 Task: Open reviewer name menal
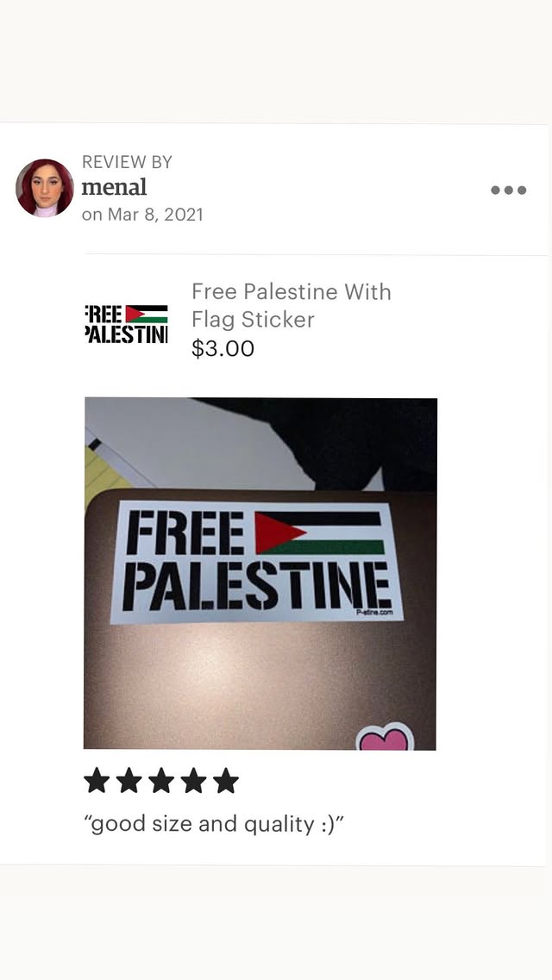click(114, 187)
